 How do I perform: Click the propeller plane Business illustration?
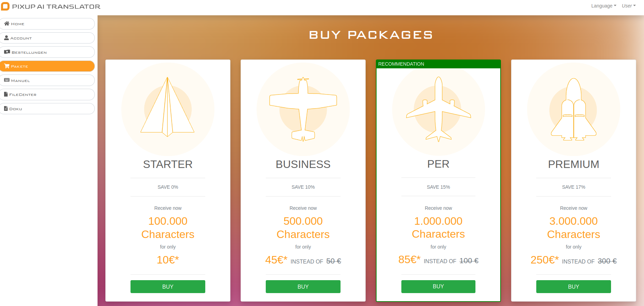click(x=303, y=109)
